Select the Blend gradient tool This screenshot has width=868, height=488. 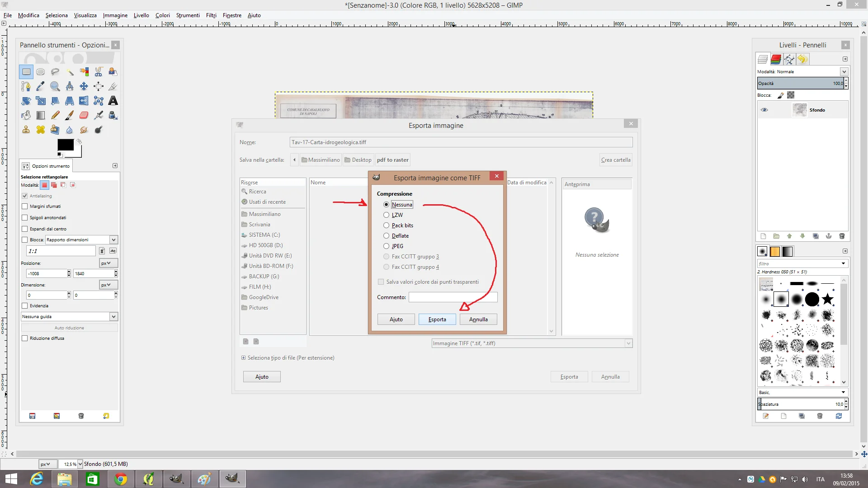pos(41,115)
